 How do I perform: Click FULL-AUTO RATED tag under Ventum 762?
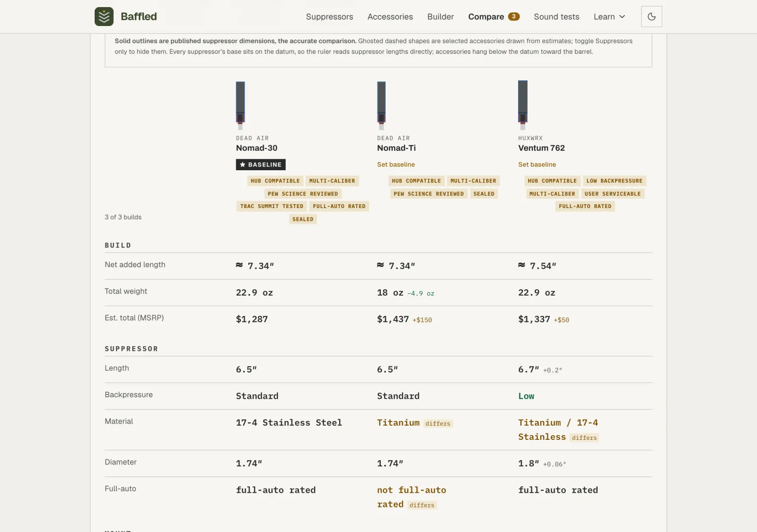[585, 206]
